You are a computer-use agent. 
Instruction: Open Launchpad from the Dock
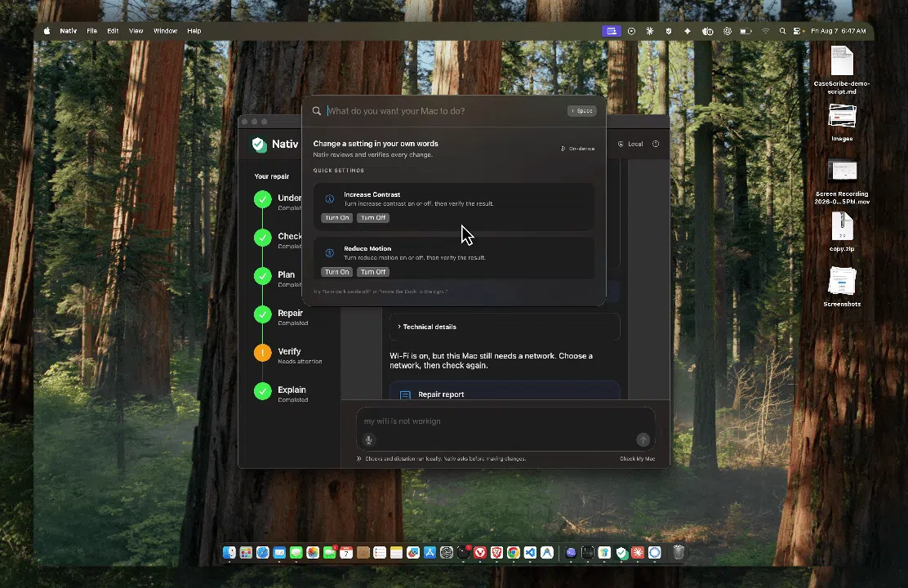pos(246,553)
